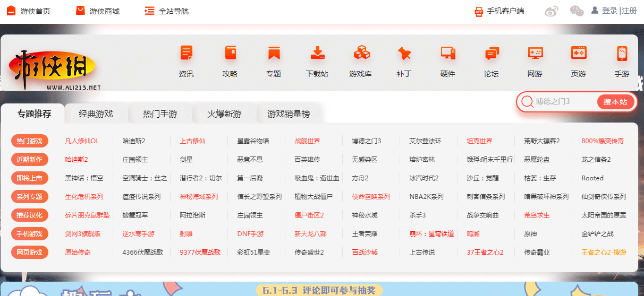Select the 网页游戏 category label

click(x=30, y=252)
